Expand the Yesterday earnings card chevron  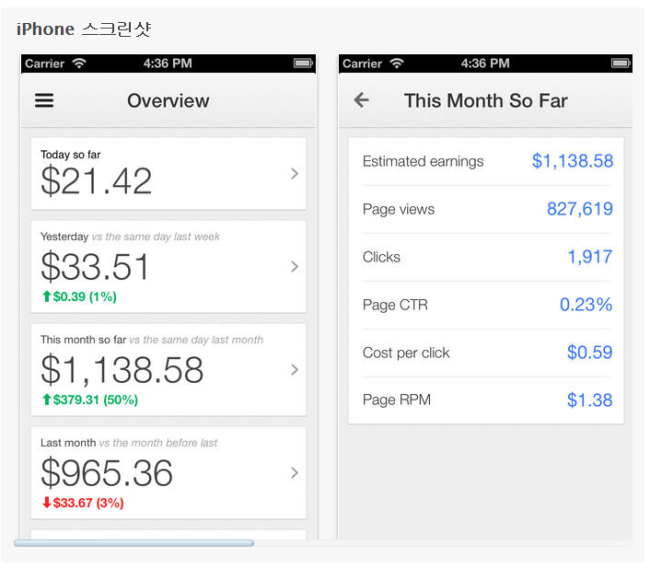coord(294,267)
